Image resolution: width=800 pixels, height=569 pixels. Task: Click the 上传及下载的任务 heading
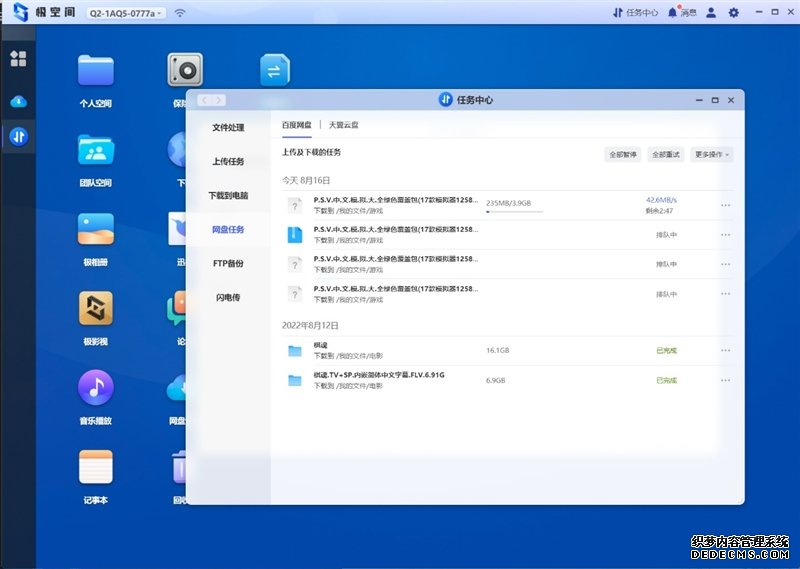(x=311, y=152)
